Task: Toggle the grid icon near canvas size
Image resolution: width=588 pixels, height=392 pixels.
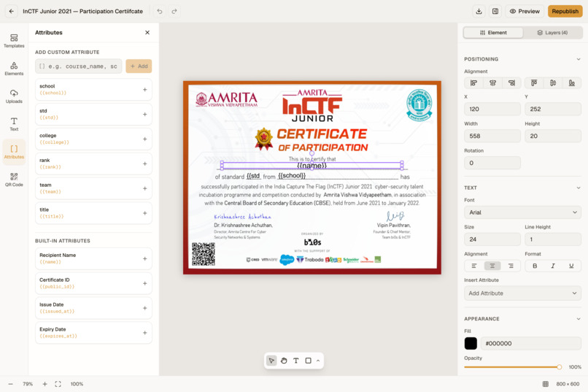Action: [x=546, y=384]
